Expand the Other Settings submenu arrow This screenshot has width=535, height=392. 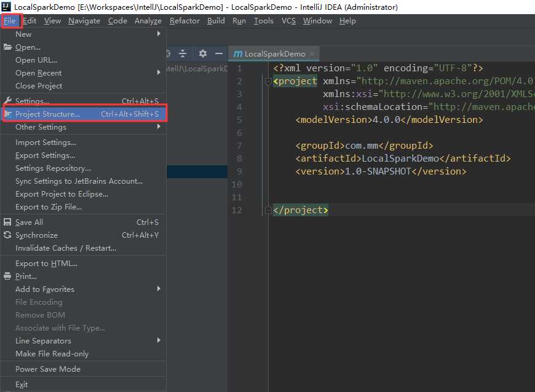[x=159, y=127]
